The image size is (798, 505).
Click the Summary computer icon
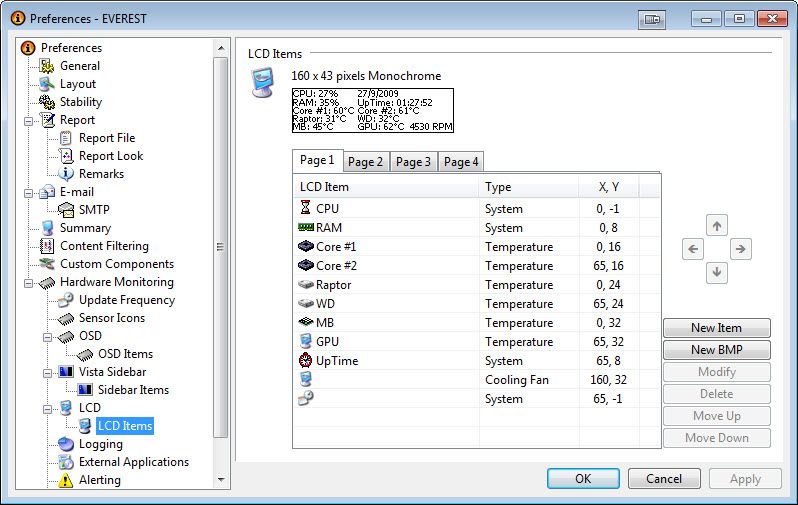coord(47,228)
